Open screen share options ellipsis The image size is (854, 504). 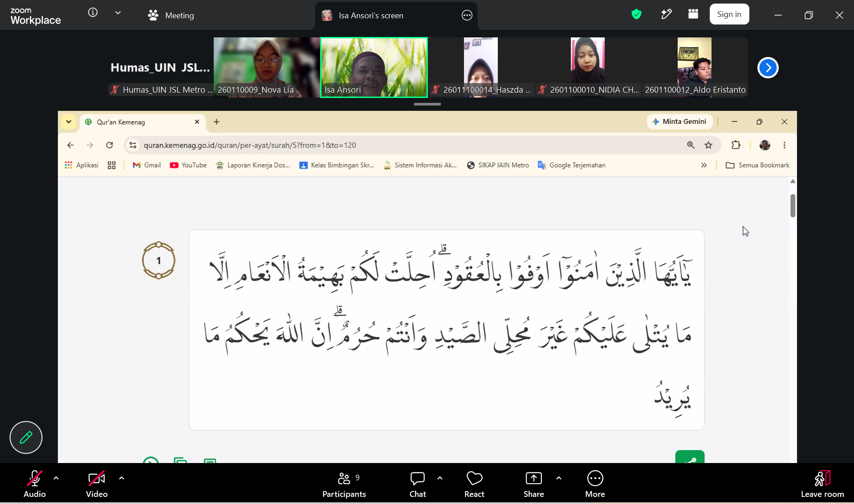pyautogui.click(x=467, y=16)
